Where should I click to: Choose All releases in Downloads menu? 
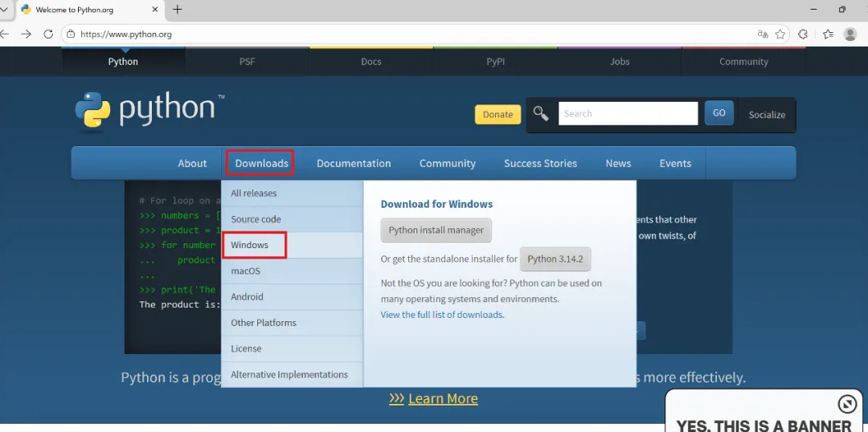(293, 193)
